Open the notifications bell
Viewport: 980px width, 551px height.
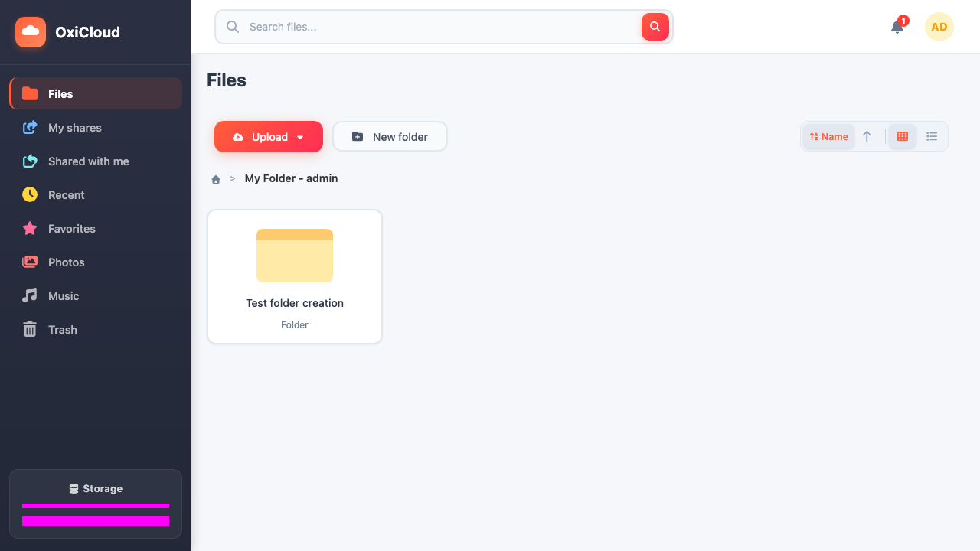(897, 27)
